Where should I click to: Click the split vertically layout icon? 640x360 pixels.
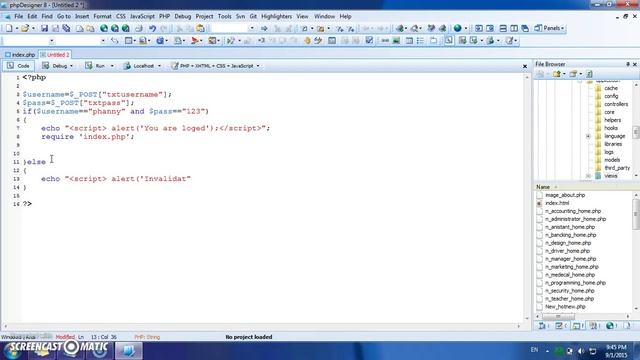click(514, 28)
